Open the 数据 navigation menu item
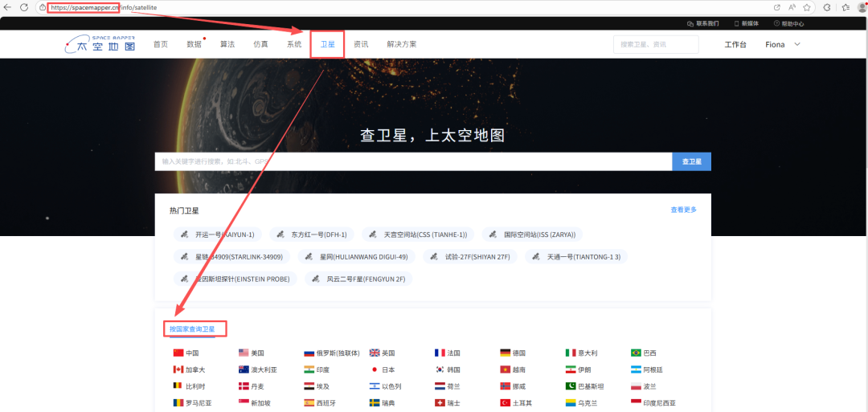Image resolution: width=868 pixels, height=412 pixels. point(194,44)
